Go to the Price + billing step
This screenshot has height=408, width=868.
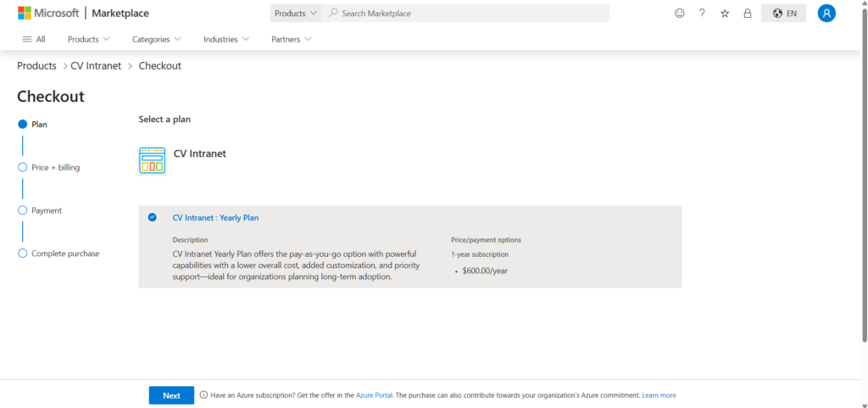tap(49, 167)
